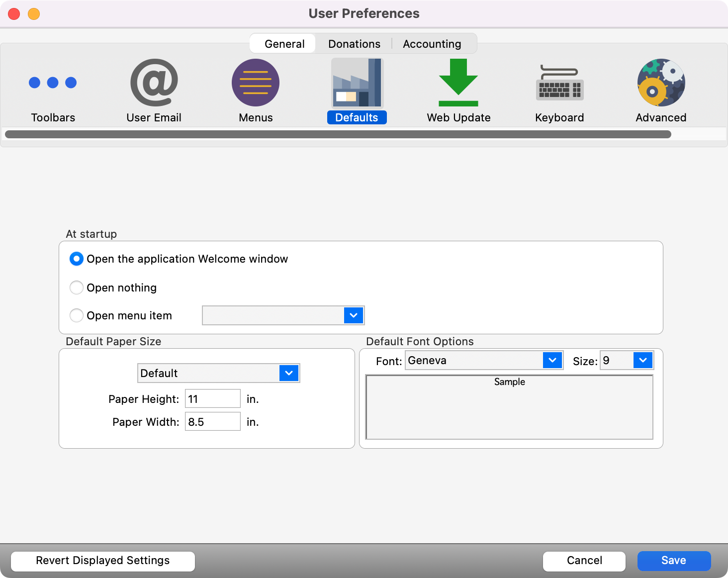The image size is (728, 578).
Task: Select the User Email at-sign icon
Action: pos(154,83)
